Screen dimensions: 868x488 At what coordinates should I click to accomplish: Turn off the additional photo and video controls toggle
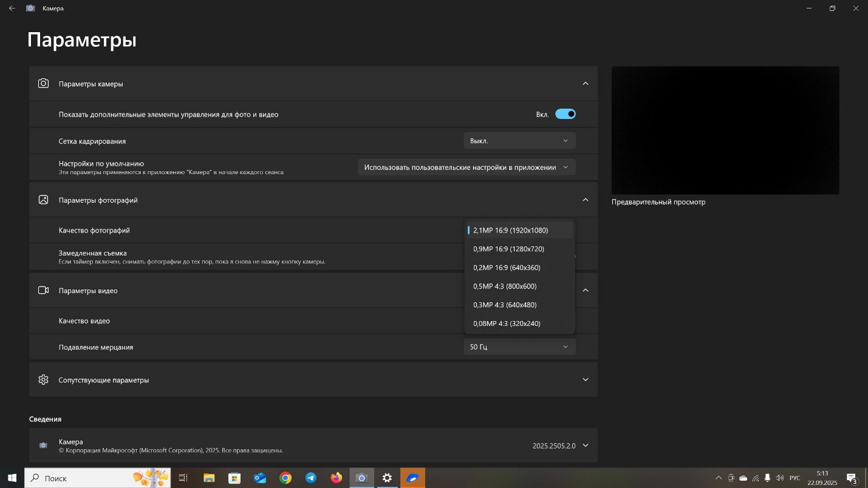click(566, 114)
